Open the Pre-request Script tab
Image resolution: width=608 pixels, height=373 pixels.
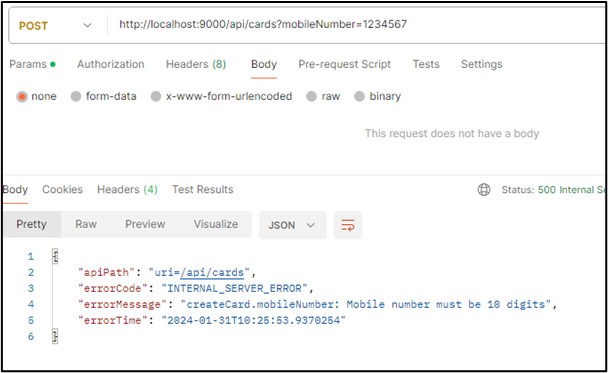344,64
